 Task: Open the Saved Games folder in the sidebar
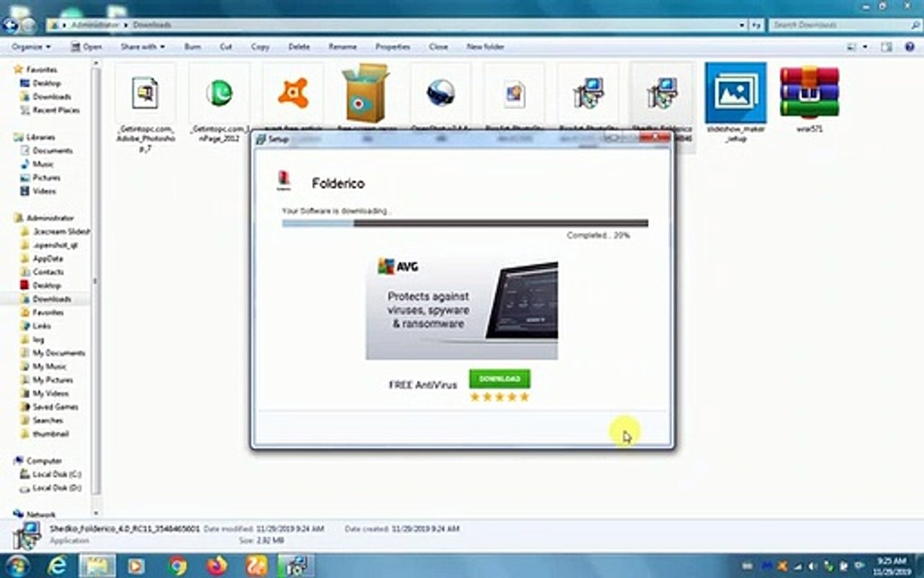pyautogui.click(x=50, y=407)
